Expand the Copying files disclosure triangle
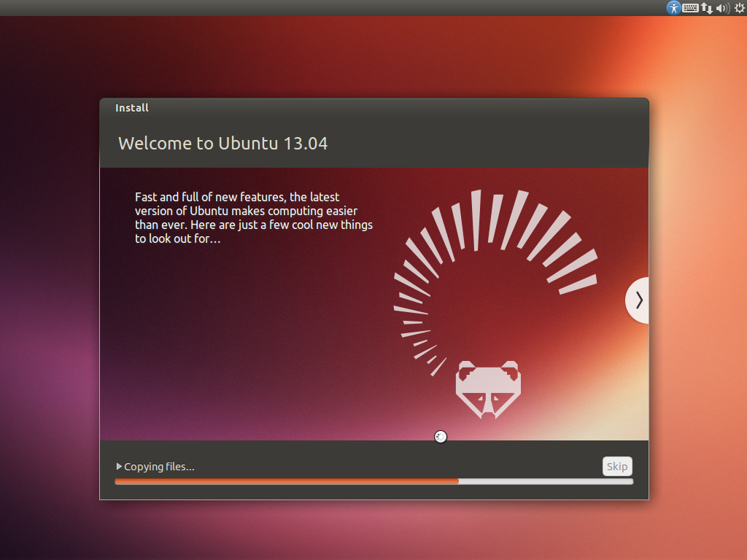The height and width of the screenshot is (560, 747). point(117,466)
